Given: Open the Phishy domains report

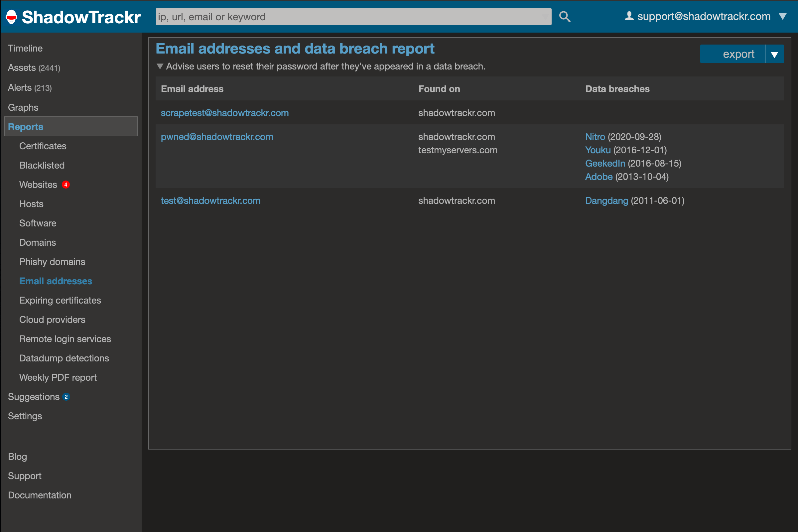Looking at the screenshot, I should 52,262.
